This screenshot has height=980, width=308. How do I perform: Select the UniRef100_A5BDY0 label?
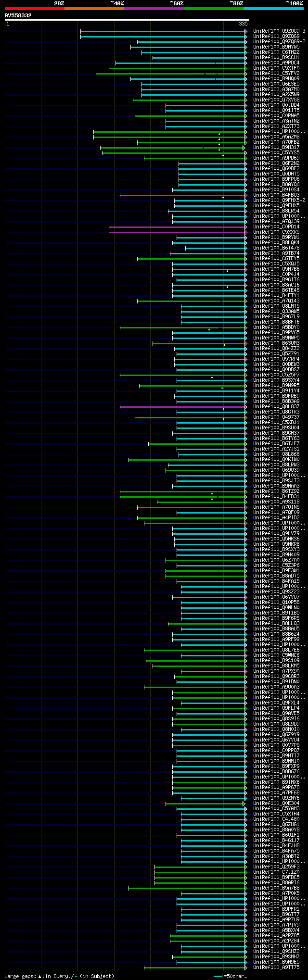point(277,327)
